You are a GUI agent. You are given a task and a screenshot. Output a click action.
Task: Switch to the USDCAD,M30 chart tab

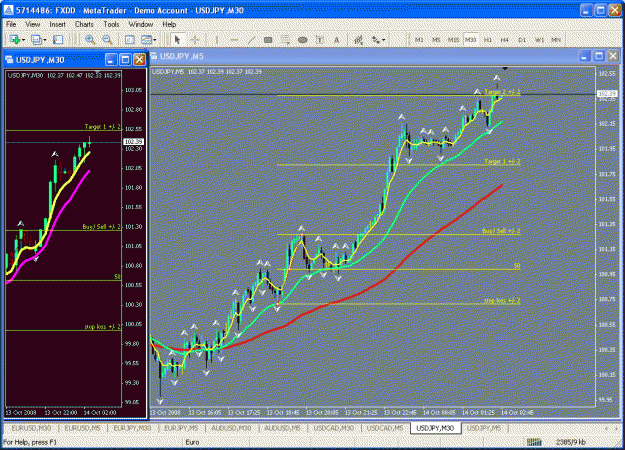pos(333,428)
